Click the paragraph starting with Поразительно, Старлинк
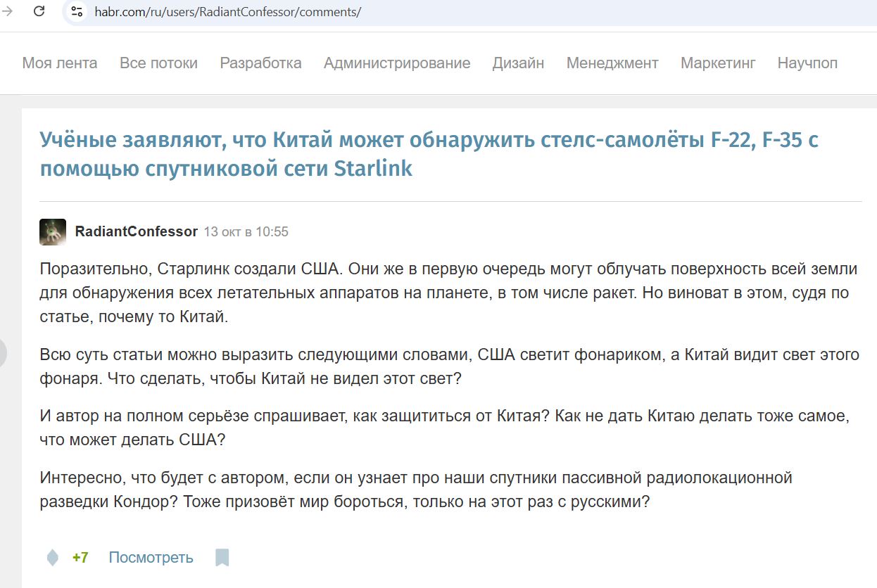The width and height of the screenshot is (877, 588). 450,293
